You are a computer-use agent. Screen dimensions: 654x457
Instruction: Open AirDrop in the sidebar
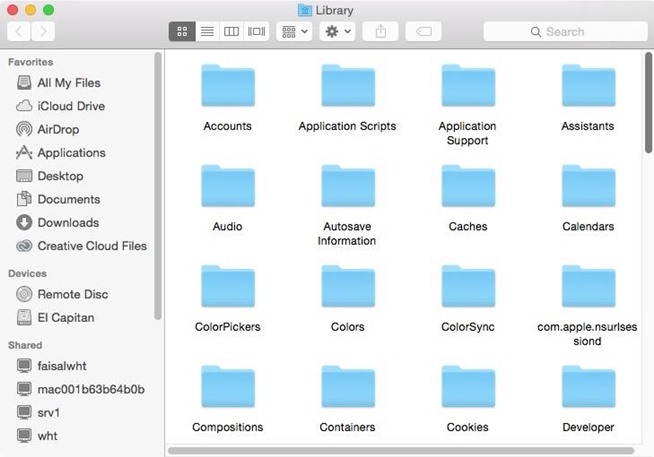pos(57,129)
